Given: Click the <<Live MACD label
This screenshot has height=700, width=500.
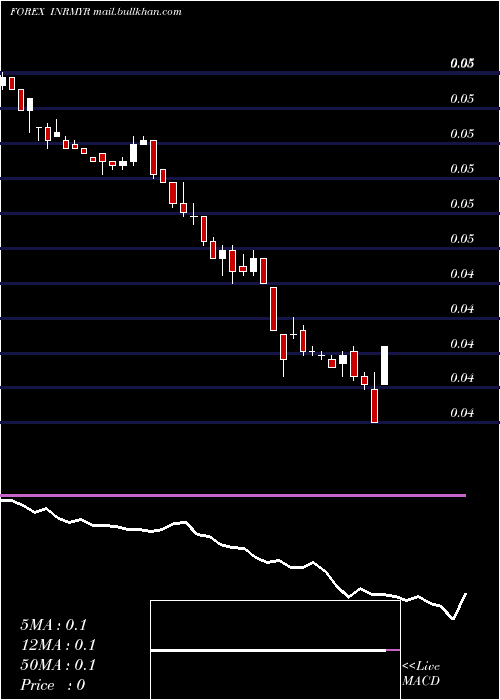Looking at the screenshot, I should click(x=421, y=673).
